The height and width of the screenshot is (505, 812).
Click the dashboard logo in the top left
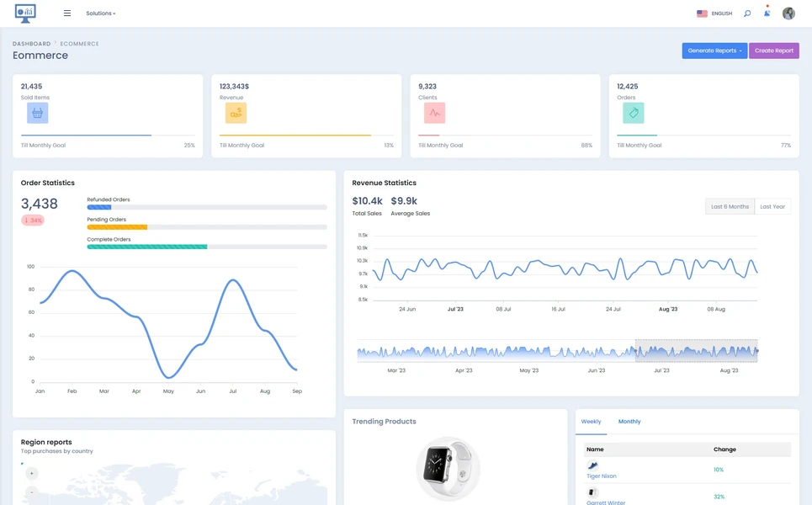24,13
